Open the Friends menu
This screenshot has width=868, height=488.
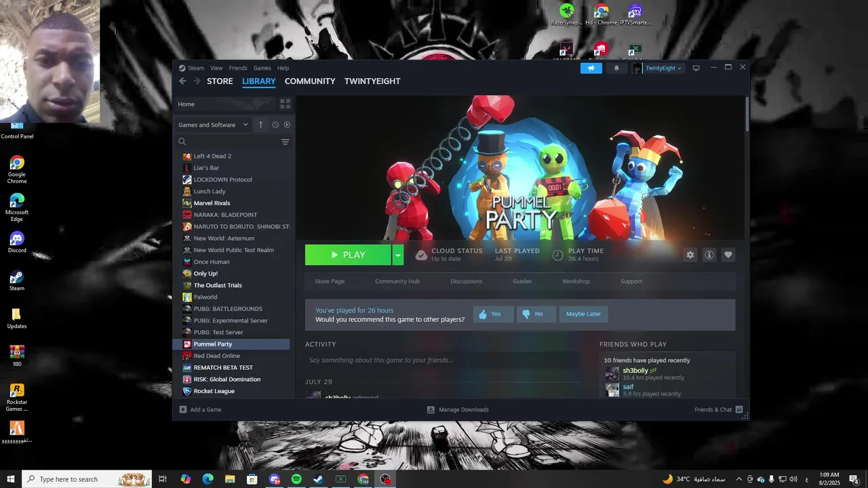click(238, 68)
